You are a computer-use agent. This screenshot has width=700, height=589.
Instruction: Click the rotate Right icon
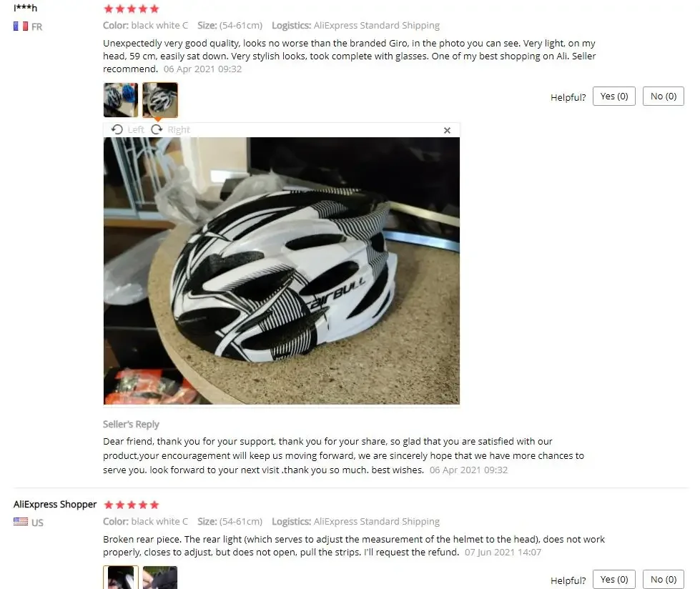157,129
